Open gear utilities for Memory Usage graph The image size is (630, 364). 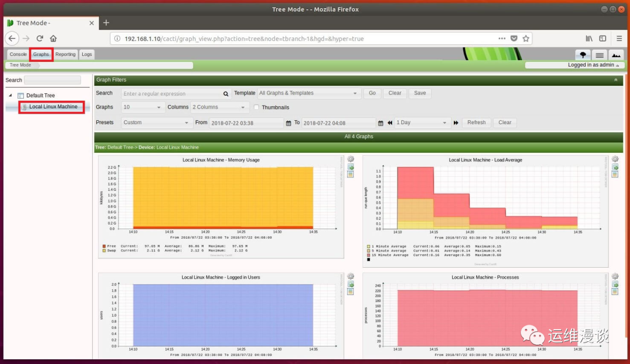click(x=351, y=159)
